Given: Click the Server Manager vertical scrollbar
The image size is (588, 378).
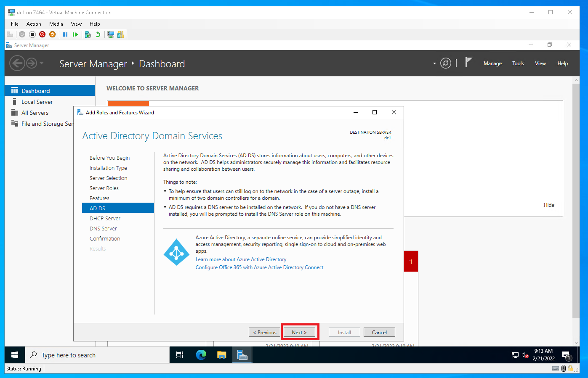Looking at the screenshot, I should (576, 201).
